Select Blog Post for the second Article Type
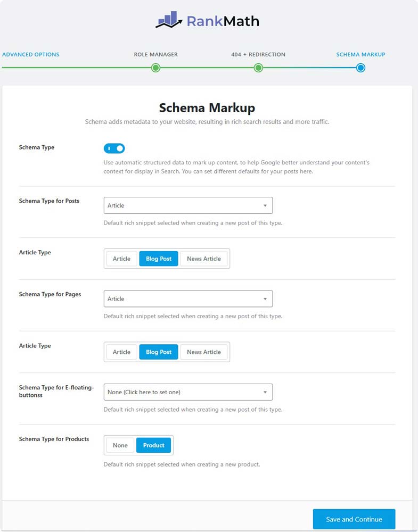 [158, 352]
